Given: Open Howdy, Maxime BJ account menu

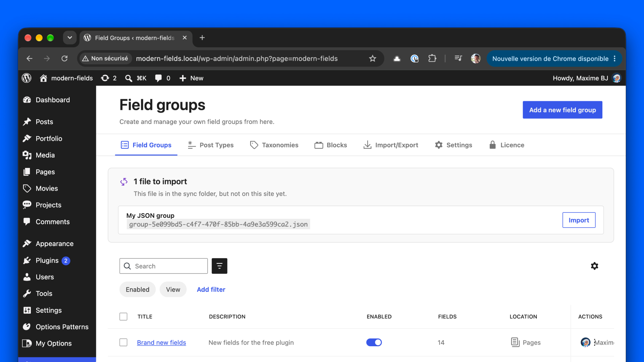Looking at the screenshot, I should (587, 78).
